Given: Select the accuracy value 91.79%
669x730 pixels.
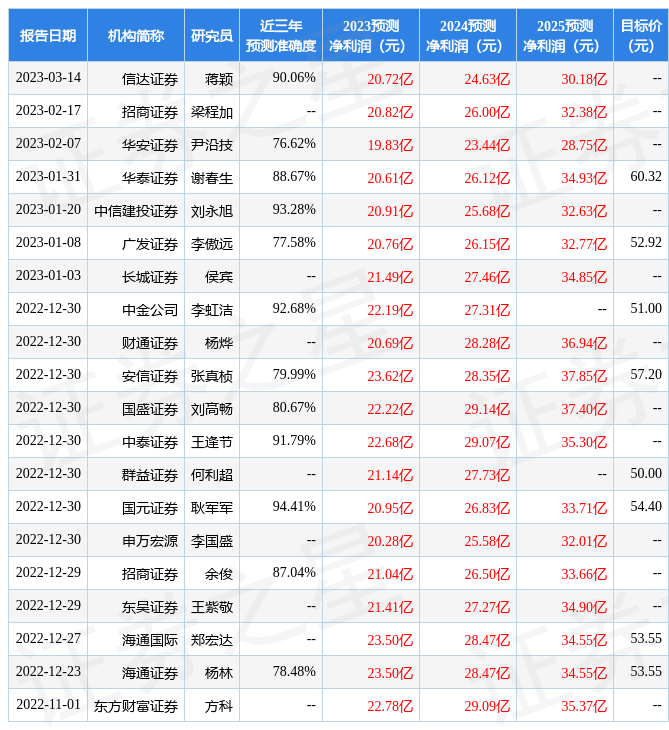Looking at the screenshot, I should pos(294,441).
